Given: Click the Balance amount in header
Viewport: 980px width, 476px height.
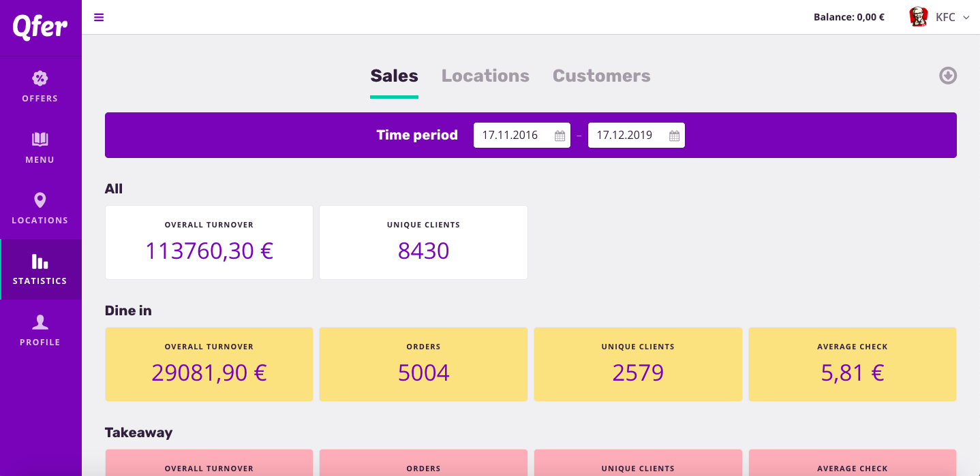Looking at the screenshot, I should [848, 17].
